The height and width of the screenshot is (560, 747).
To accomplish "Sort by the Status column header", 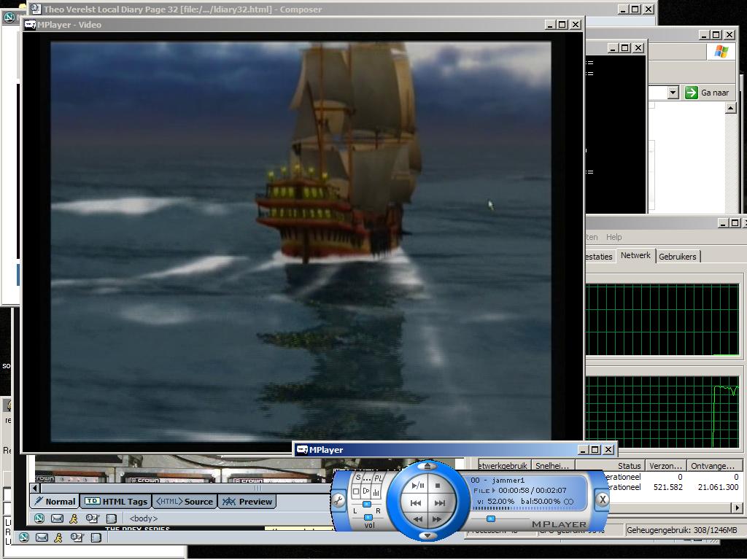I will point(611,465).
